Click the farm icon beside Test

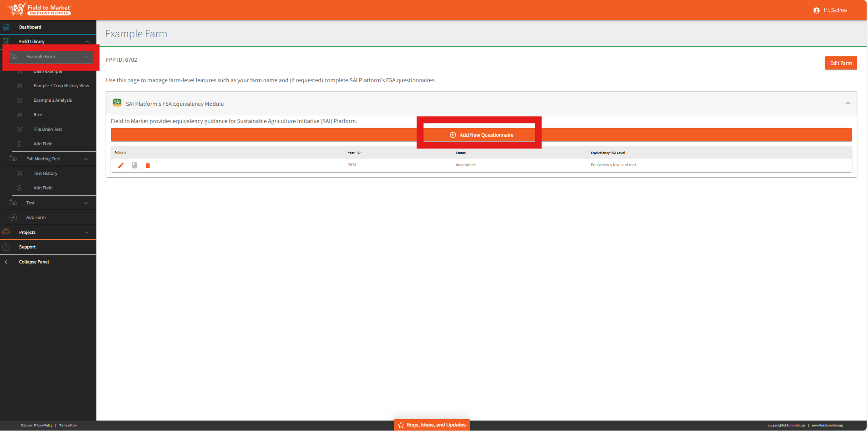(x=13, y=203)
